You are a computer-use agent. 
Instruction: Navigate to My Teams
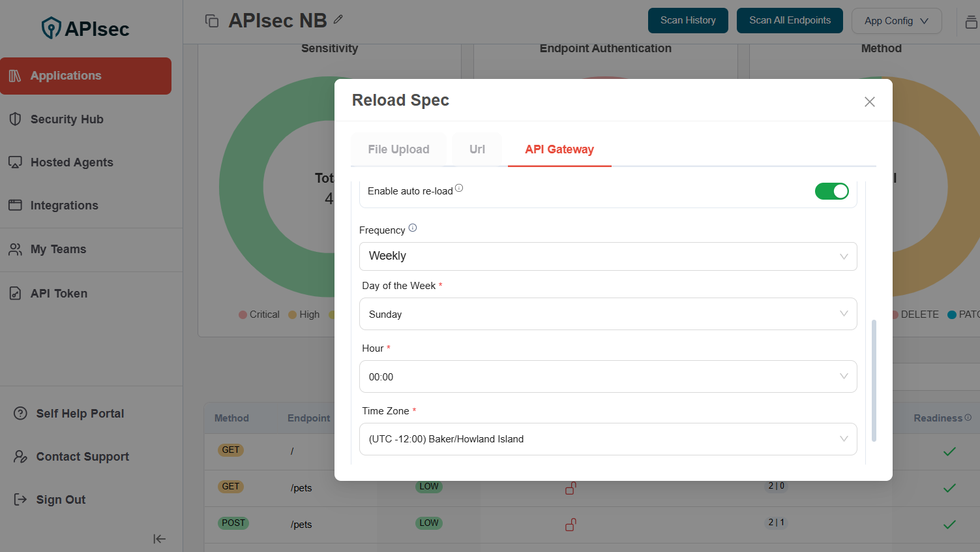coord(58,249)
